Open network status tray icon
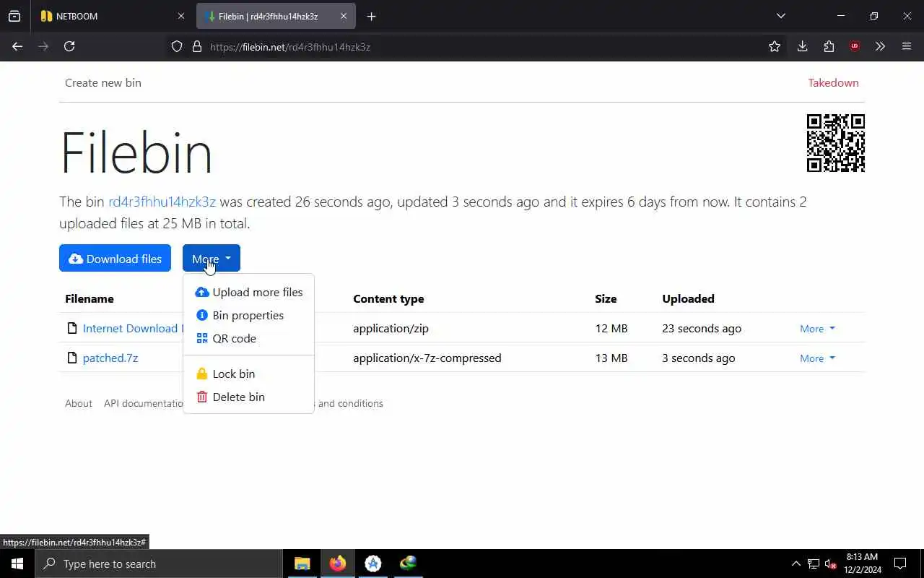This screenshot has width=924, height=578. pos(814,564)
